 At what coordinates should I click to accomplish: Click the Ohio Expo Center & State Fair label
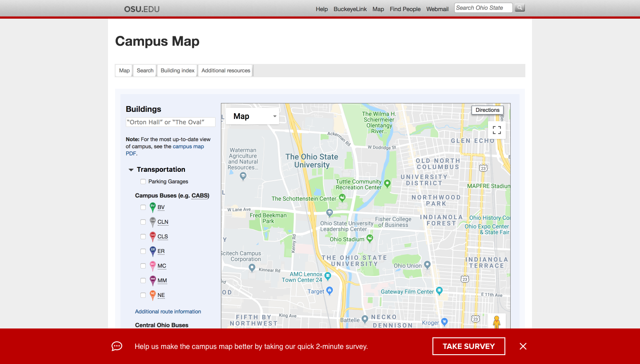click(x=487, y=229)
